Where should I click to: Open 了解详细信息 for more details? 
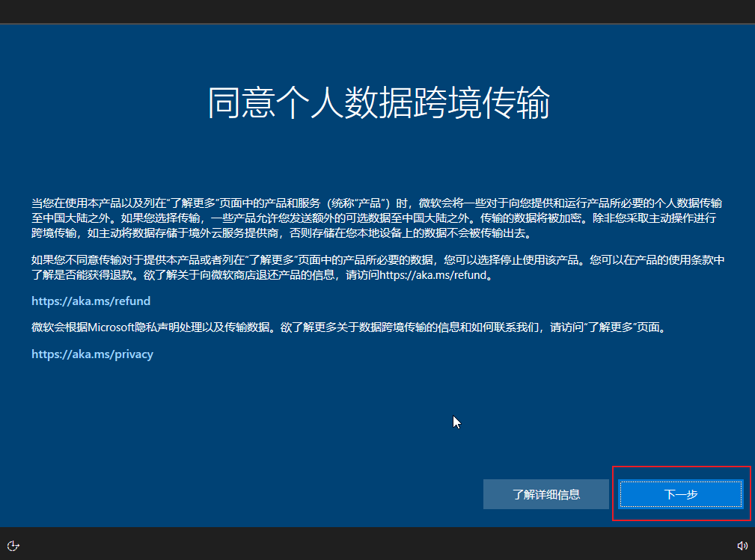click(x=546, y=494)
